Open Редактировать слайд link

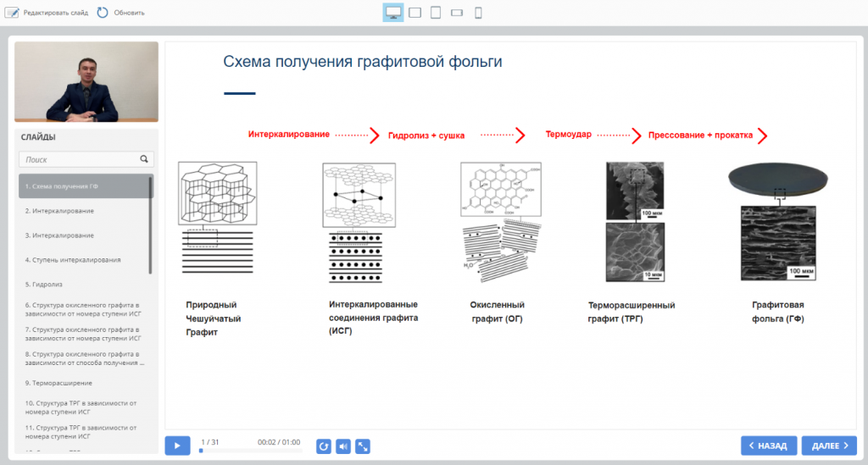click(55, 13)
